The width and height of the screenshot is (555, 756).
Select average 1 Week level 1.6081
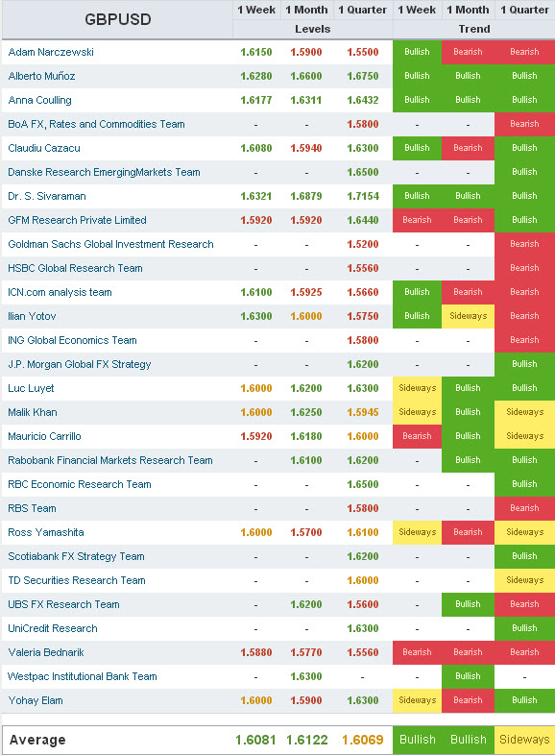[255, 740]
